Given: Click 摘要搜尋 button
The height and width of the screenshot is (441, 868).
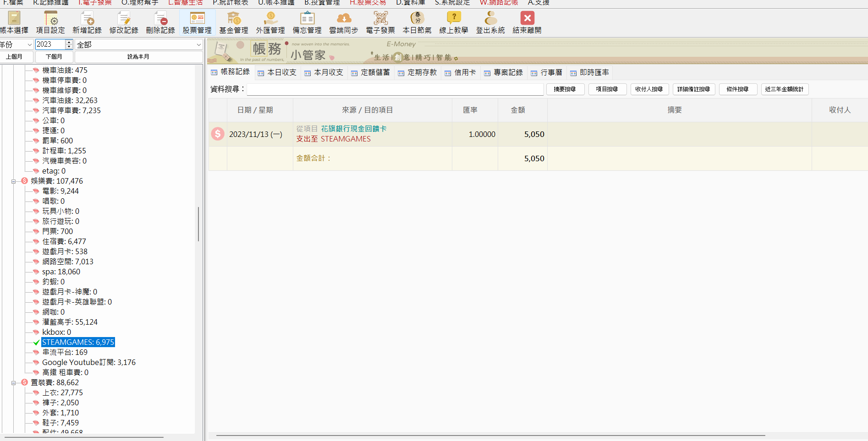Looking at the screenshot, I should coord(565,89).
